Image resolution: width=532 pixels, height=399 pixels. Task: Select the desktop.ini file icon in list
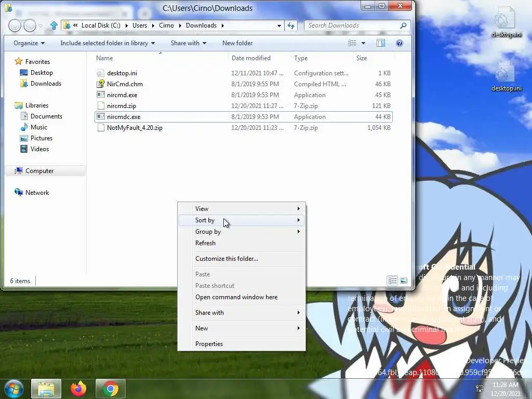pyautogui.click(x=100, y=73)
